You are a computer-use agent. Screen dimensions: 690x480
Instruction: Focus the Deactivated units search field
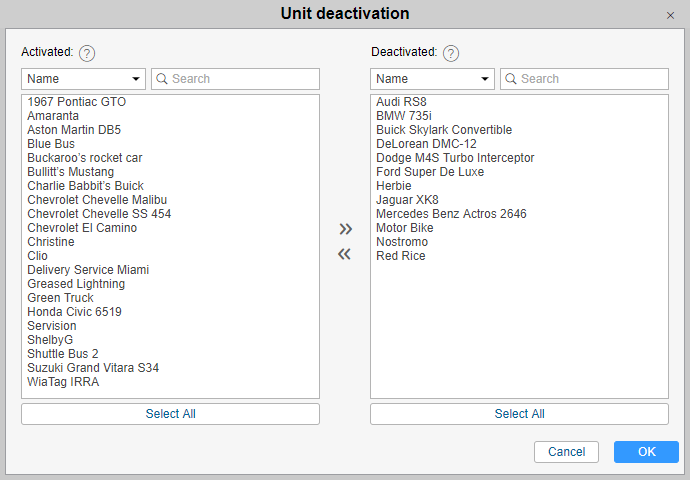584,79
